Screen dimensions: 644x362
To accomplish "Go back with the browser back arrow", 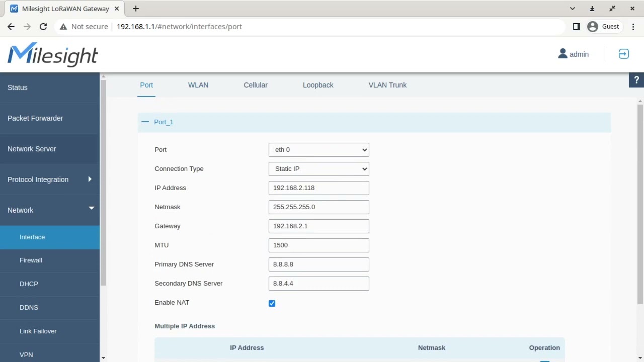I will [11, 27].
